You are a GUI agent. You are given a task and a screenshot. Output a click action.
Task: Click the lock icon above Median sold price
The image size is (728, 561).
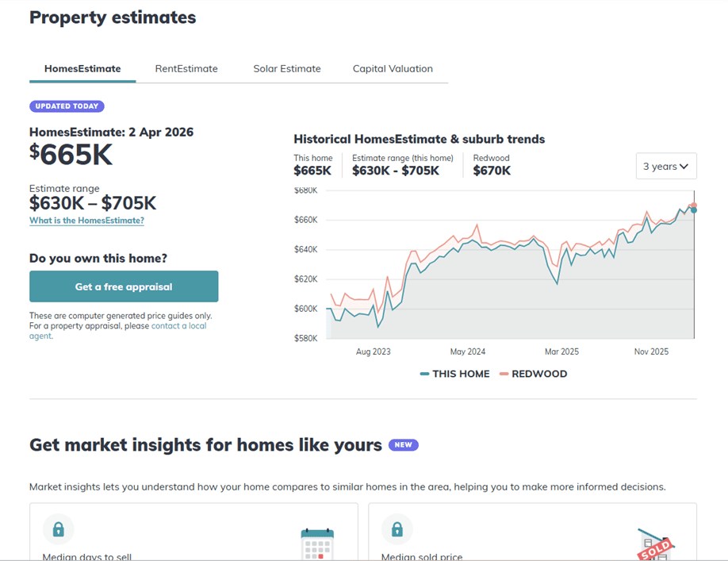pos(397,528)
